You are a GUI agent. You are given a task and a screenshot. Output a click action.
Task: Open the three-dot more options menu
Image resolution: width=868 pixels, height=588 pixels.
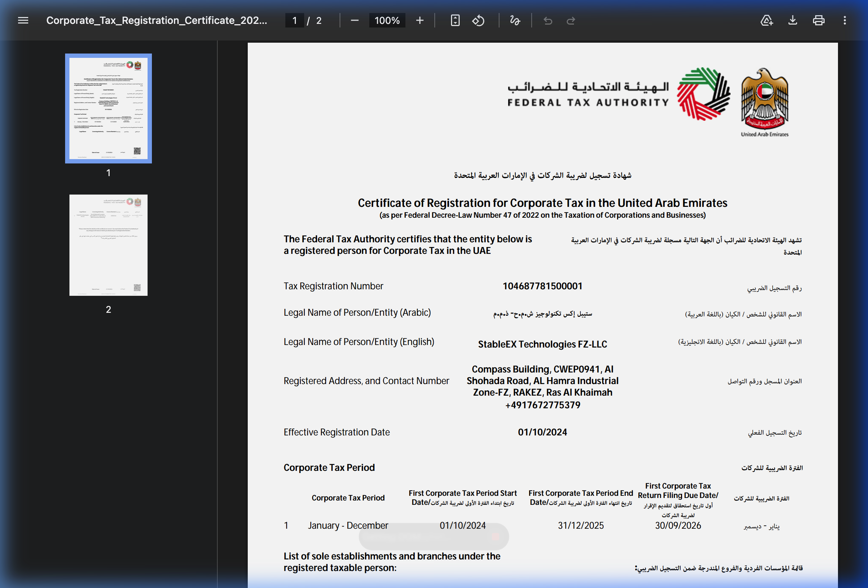[x=844, y=21]
